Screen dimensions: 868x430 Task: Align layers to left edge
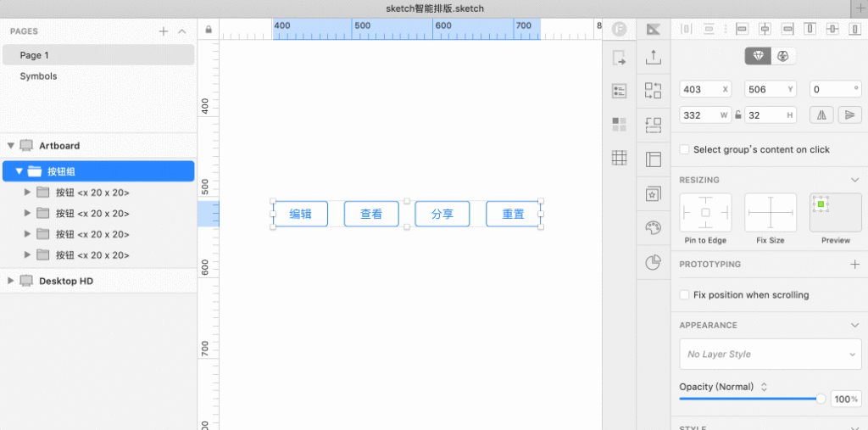pos(742,29)
